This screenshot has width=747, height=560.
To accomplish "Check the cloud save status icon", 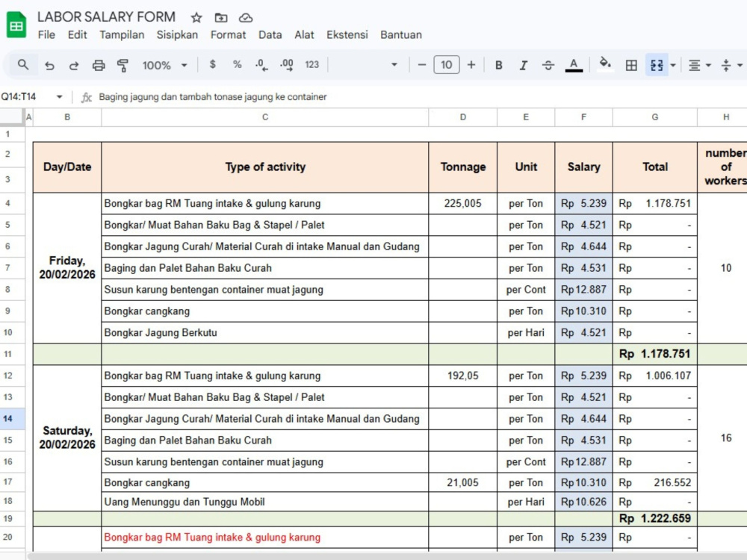I will tap(246, 18).
